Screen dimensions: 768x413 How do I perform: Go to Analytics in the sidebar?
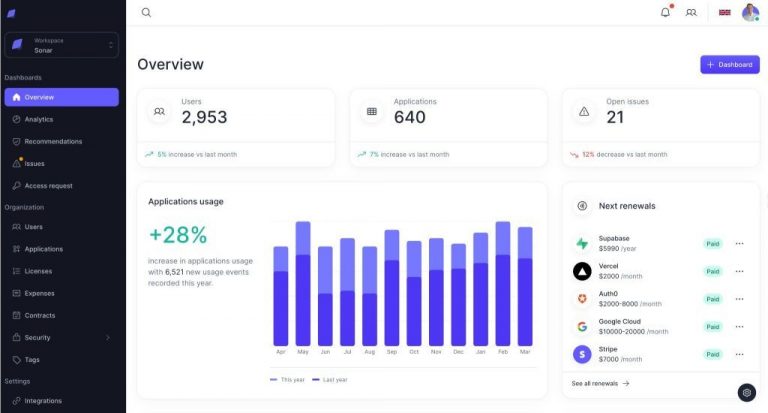point(39,119)
